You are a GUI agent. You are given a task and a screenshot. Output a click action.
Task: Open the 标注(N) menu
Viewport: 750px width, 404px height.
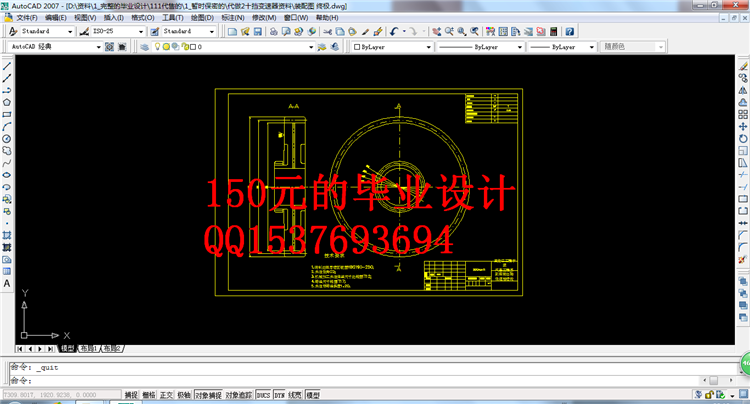point(233,18)
